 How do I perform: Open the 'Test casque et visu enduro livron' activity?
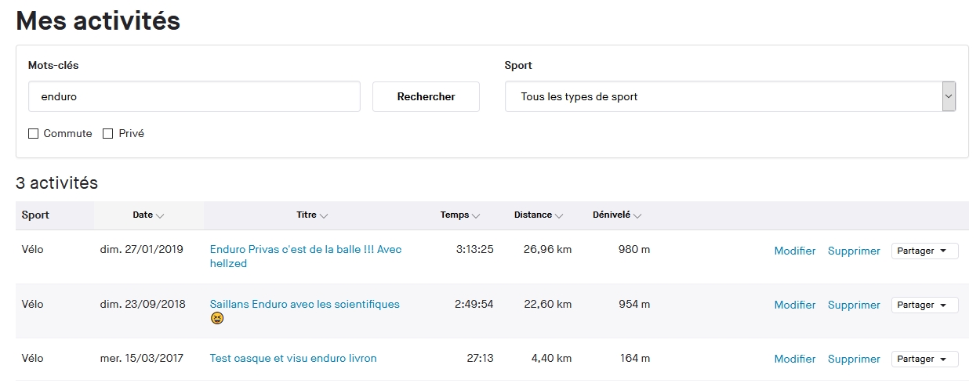click(293, 358)
